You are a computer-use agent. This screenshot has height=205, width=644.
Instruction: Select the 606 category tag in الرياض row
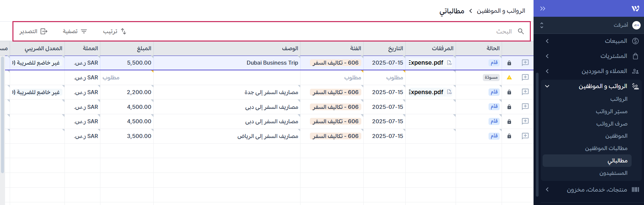click(x=335, y=136)
